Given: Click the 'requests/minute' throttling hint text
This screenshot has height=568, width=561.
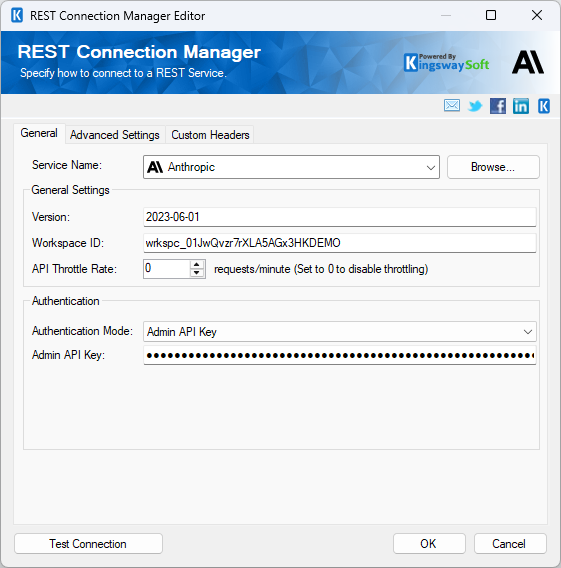Looking at the screenshot, I should pos(321,269).
